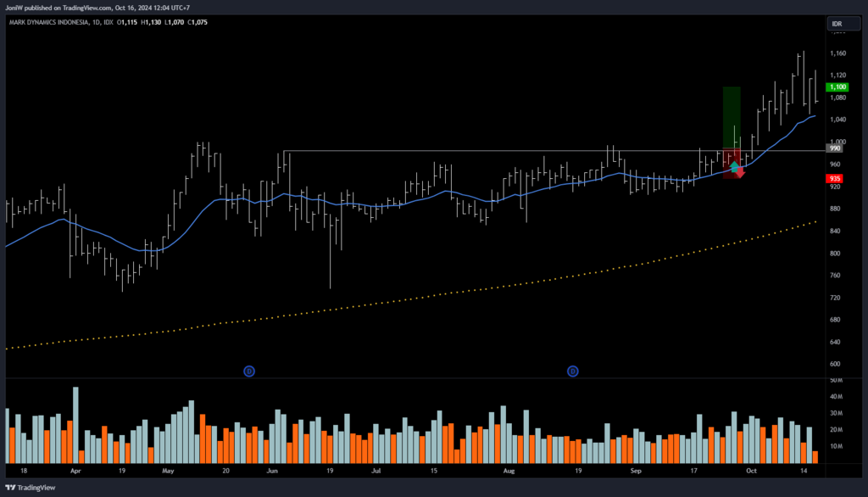This screenshot has height=497, width=868.
Task: Select the yellow dotted moving average line
Action: click(424, 298)
